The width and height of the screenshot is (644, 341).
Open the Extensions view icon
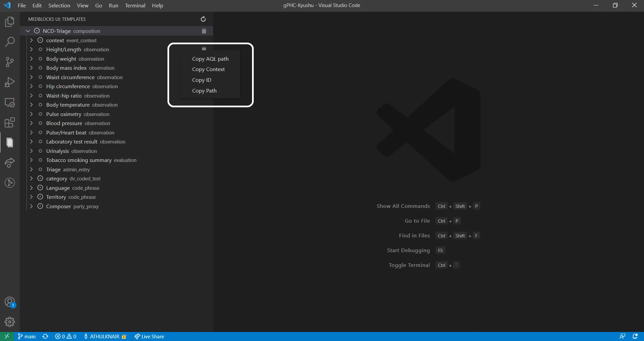tap(10, 122)
